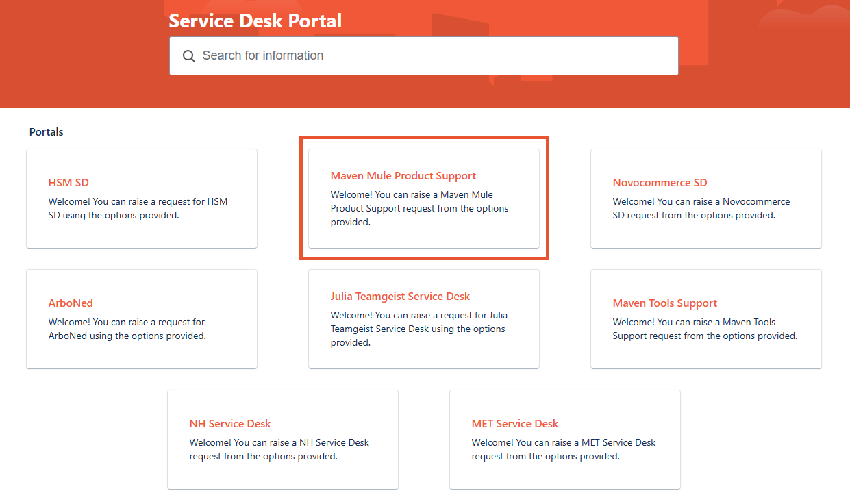850x504 pixels.
Task: Click the Maven Mule Product Support description
Action: coord(419,209)
